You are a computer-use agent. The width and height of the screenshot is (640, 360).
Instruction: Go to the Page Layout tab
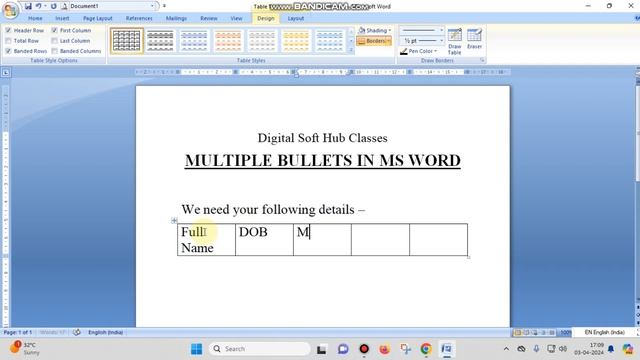point(98,18)
